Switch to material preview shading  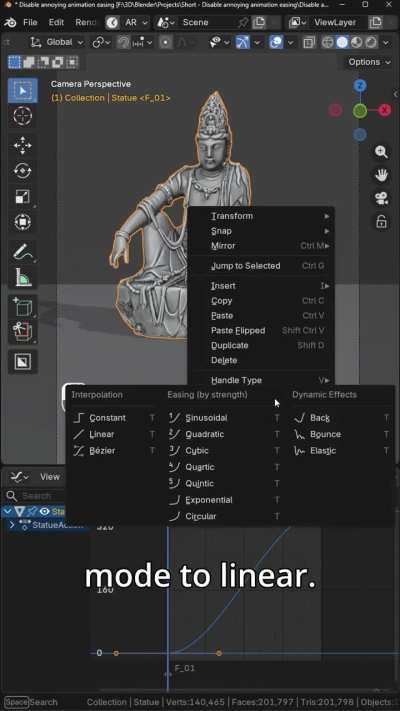(356, 42)
